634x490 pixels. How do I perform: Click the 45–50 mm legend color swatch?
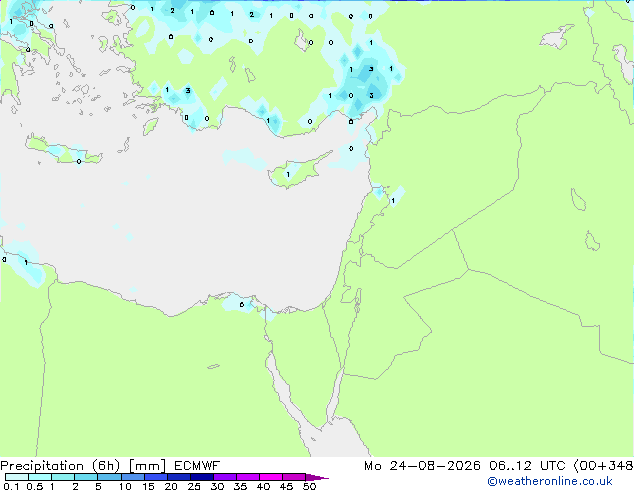tap(294, 477)
